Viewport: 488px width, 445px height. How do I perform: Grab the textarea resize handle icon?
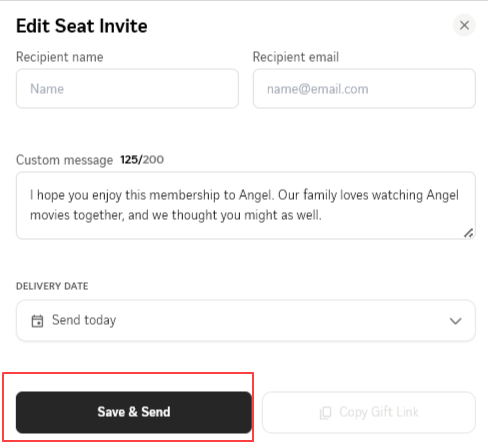[468, 233]
